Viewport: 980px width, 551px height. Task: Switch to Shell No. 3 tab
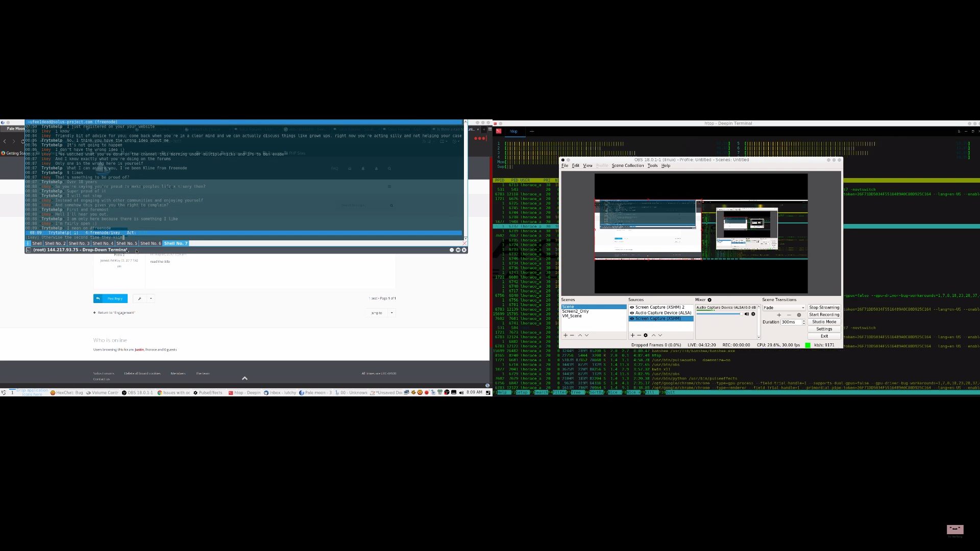pos(79,243)
